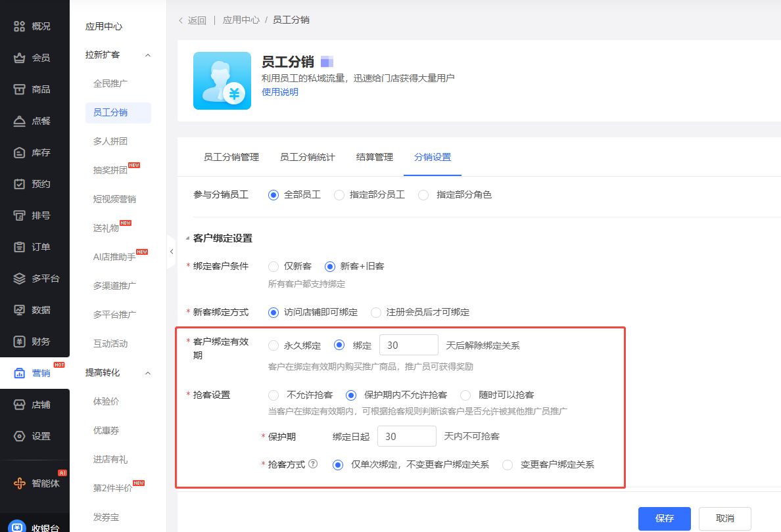The width and height of the screenshot is (781, 532).
Task: Open the 结算管理 tab
Action: click(x=374, y=158)
